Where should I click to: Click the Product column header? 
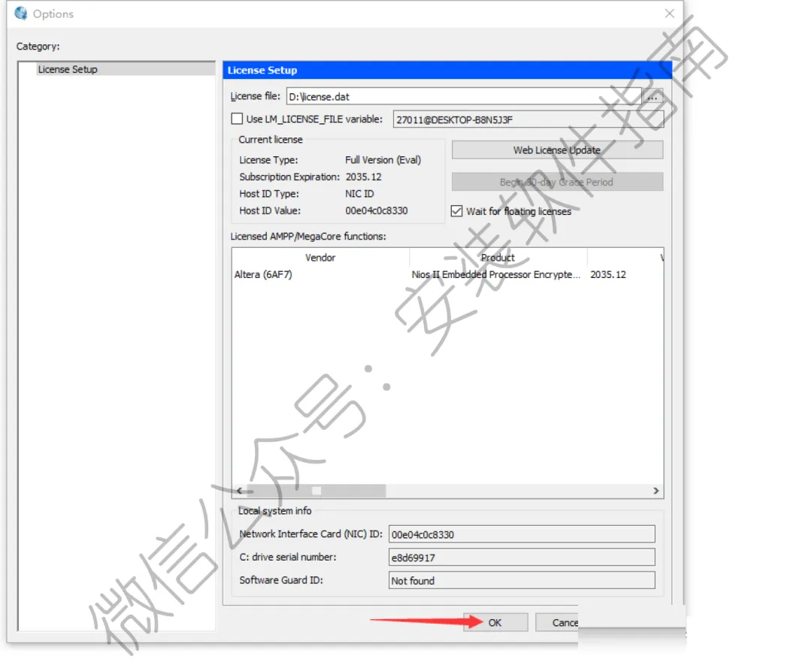[498, 258]
